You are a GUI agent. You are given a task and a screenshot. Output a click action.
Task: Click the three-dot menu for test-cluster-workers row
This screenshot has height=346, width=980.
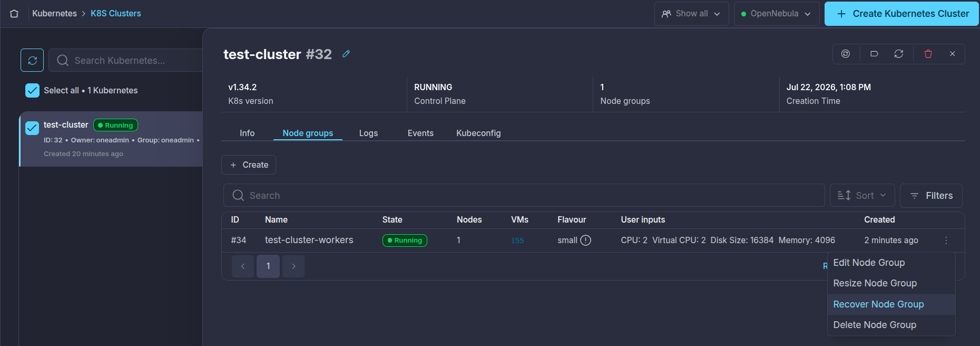point(946,241)
